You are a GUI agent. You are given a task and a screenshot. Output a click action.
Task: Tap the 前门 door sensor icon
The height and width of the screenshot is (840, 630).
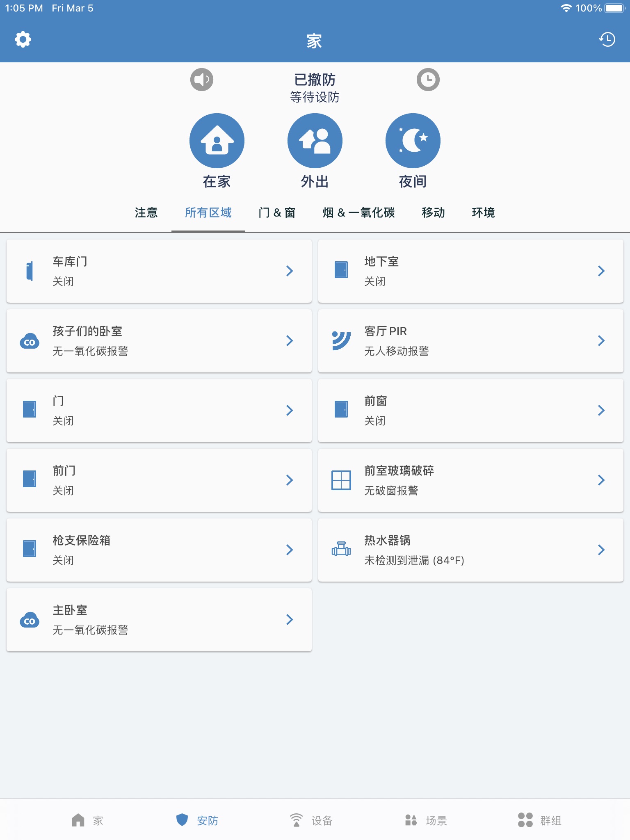tap(30, 479)
